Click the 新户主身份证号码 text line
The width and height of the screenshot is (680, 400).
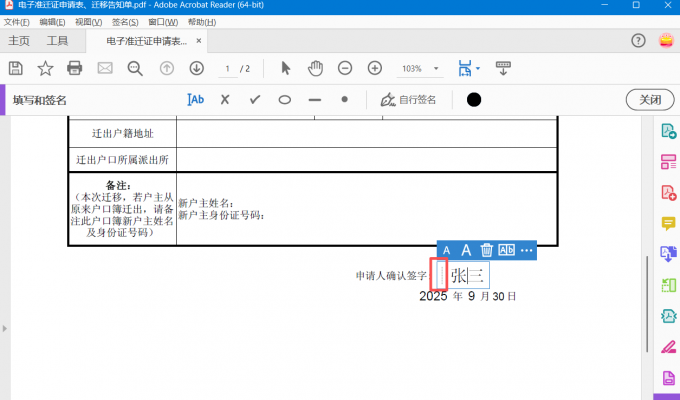click(221, 215)
